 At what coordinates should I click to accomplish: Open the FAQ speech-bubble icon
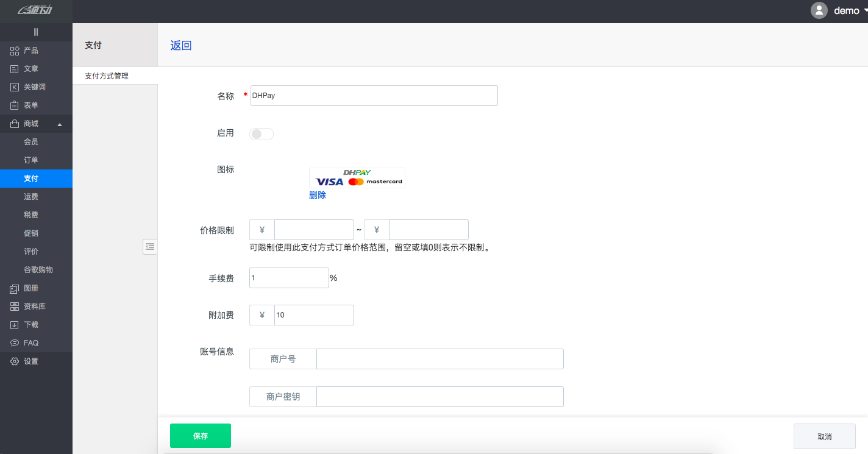point(15,343)
